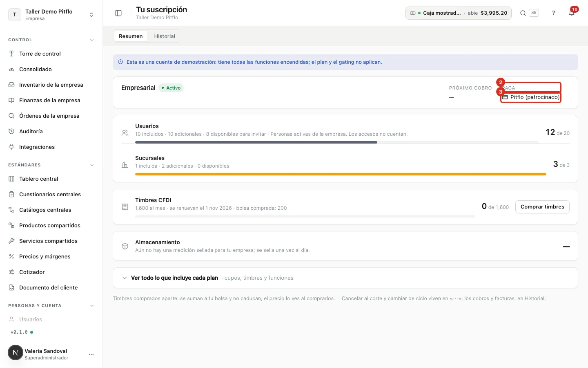
Task: Open the Taller Demo Pitflo company switcher
Action: point(51,15)
